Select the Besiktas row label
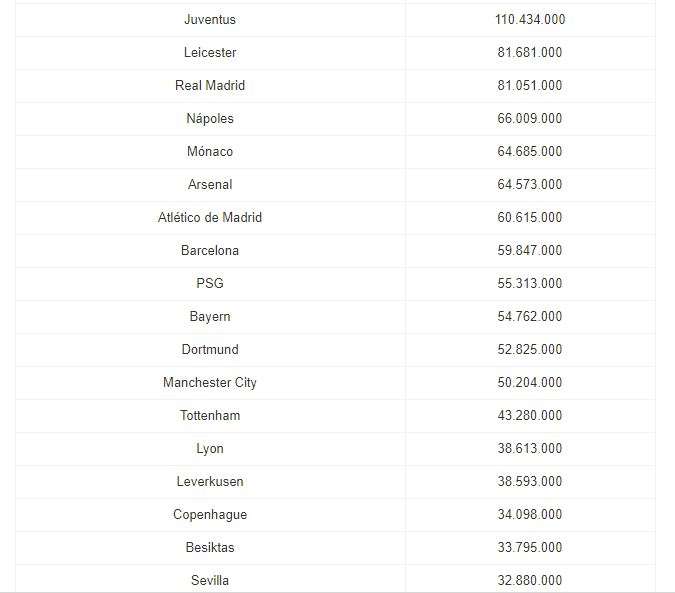The image size is (675, 593). pyautogui.click(x=210, y=547)
